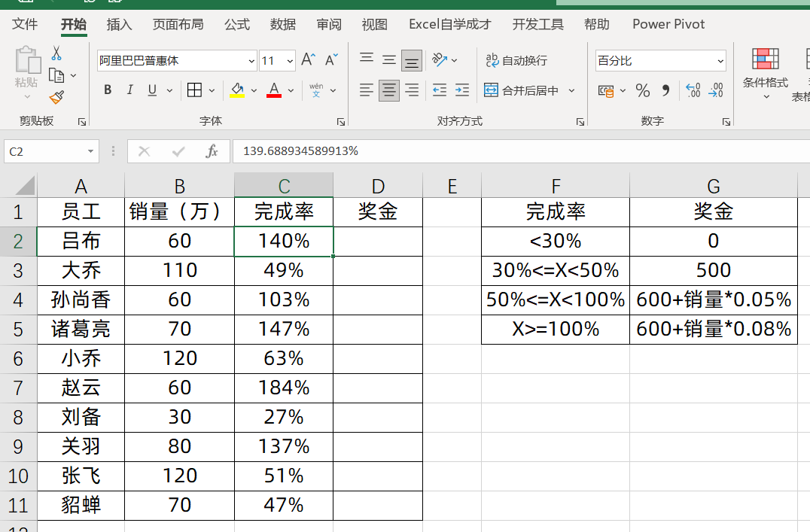Screen dimensions: 810x532
Task: Switch to the 公式 Formulas tab
Action: (237, 24)
